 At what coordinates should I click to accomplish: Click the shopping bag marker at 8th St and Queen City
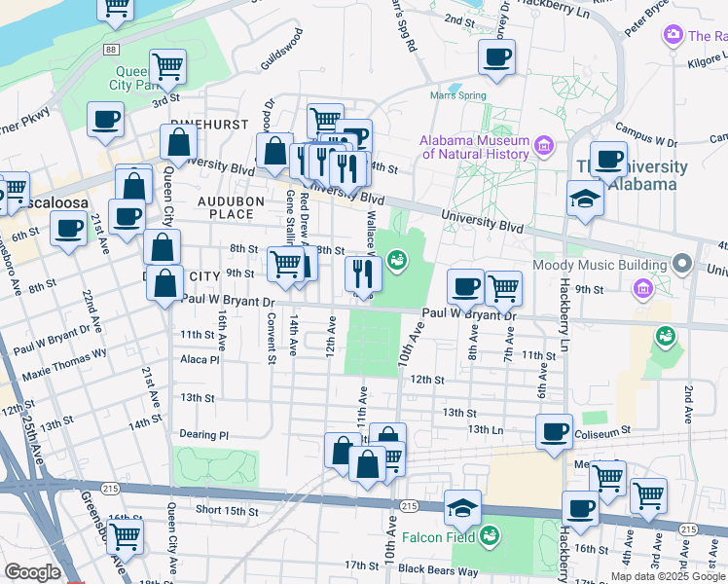point(162,250)
